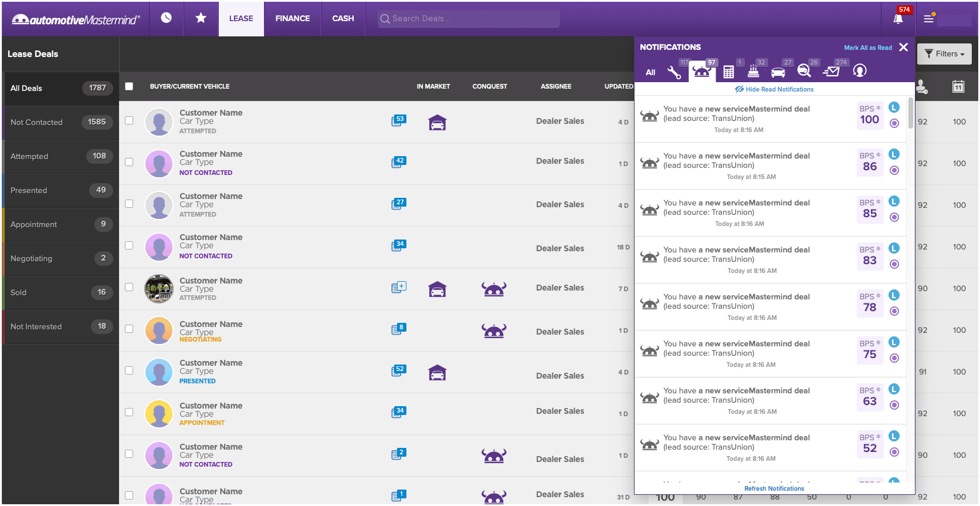Screen dimensions: 980x506
Task: Open the calendar column icon
Action: [x=958, y=86]
